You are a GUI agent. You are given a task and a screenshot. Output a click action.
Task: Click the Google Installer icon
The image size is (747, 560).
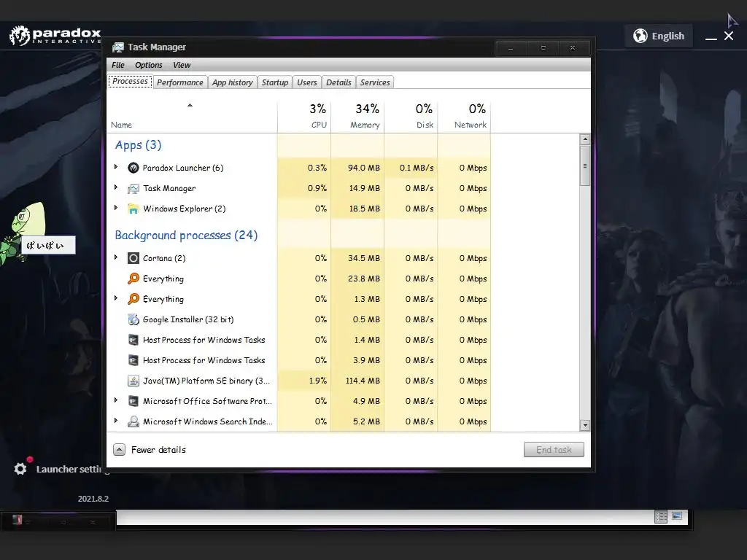[x=133, y=319]
